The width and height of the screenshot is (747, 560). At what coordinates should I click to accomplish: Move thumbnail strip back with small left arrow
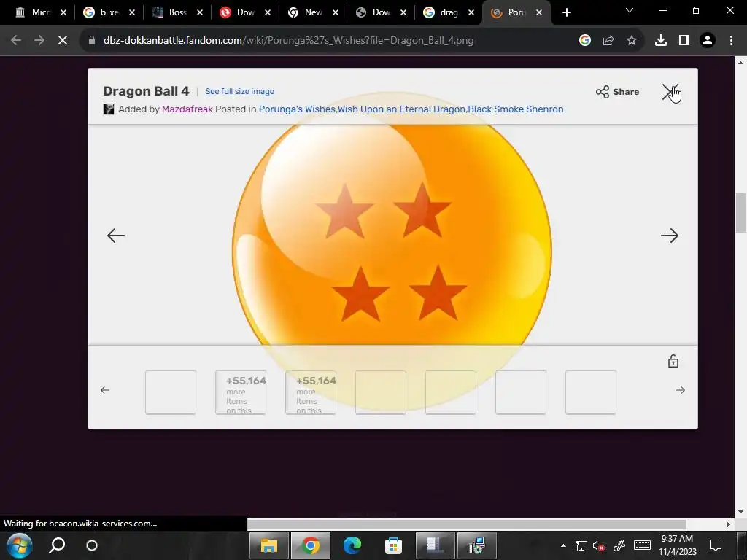pos(105,390)
